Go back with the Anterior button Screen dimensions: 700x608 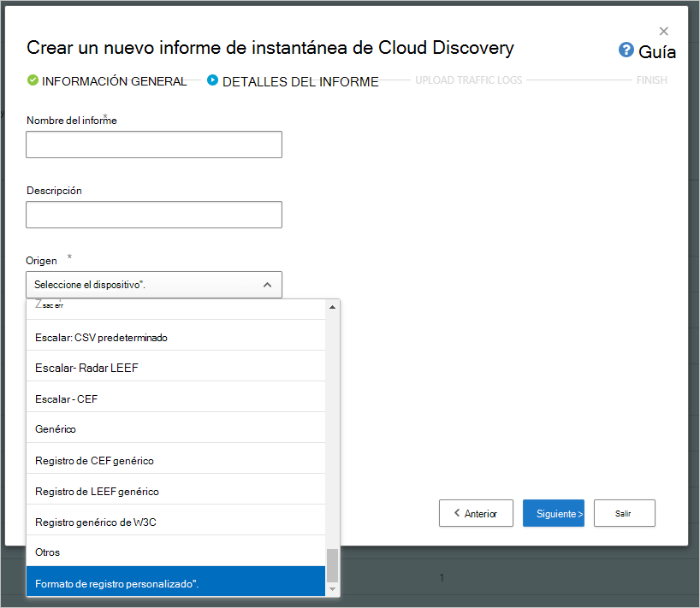pyautogui.click(x=476, y=513)
